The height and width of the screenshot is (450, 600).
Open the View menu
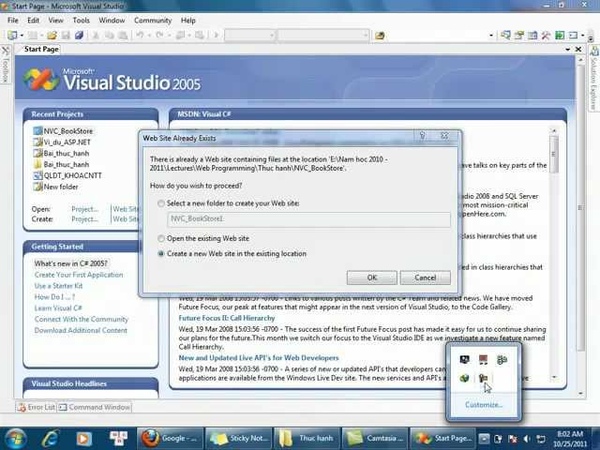pyautogui.click(x=55, y=20)
